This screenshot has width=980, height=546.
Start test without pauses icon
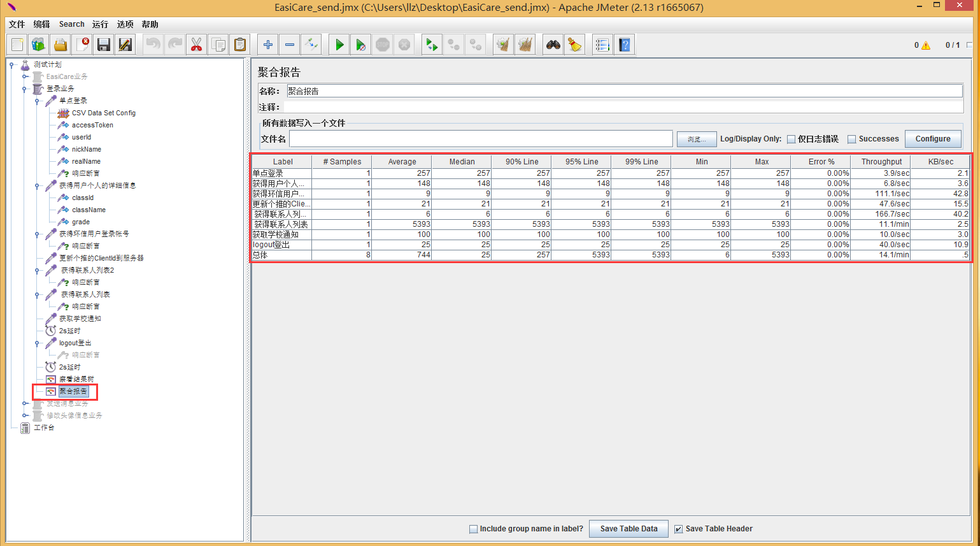[x=361, y=45]
